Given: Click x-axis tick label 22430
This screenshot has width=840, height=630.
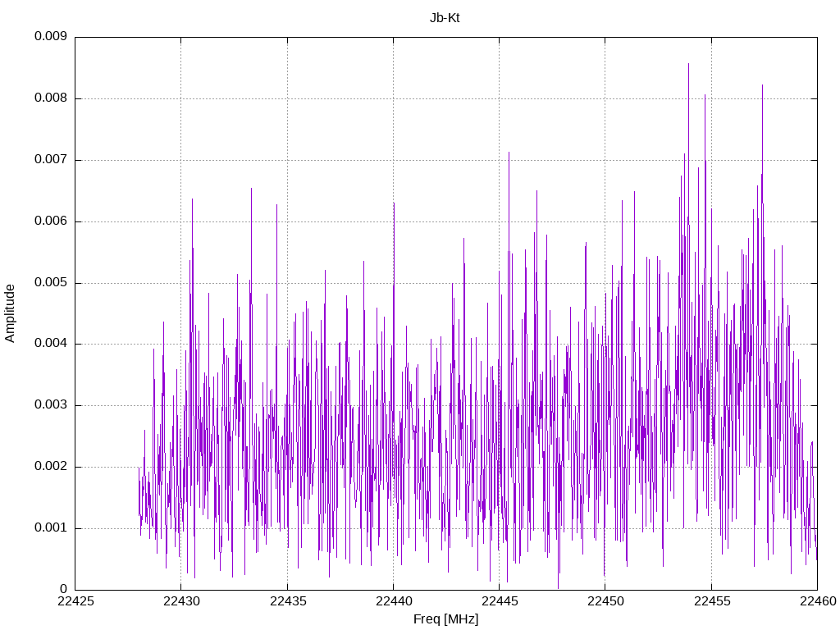Looking at the screenshot, I should pos(181,601).
